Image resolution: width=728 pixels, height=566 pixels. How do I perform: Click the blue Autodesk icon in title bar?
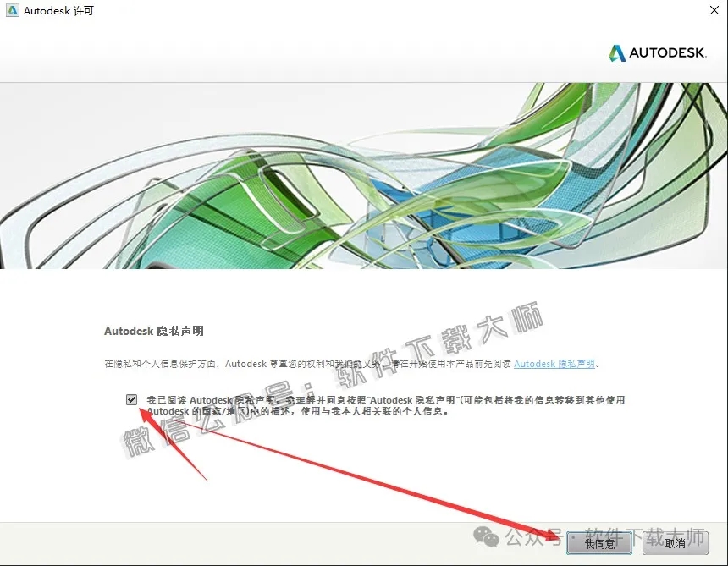(x=11, y=11)
